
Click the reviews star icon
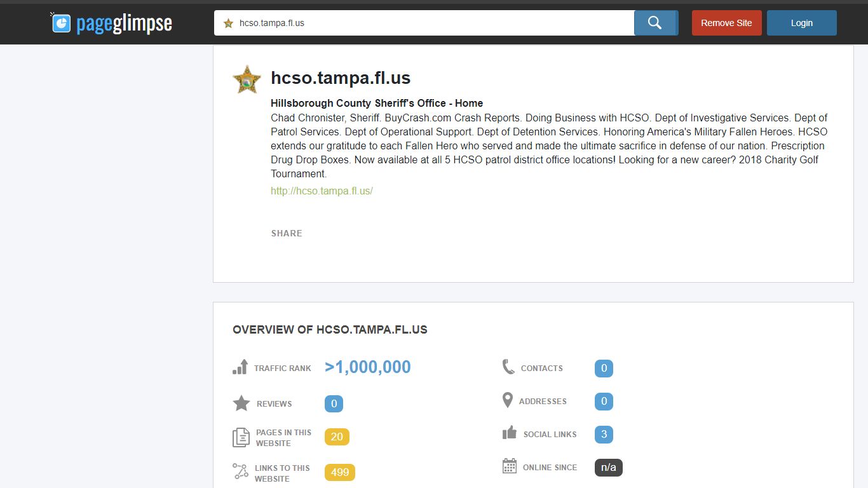241,403
